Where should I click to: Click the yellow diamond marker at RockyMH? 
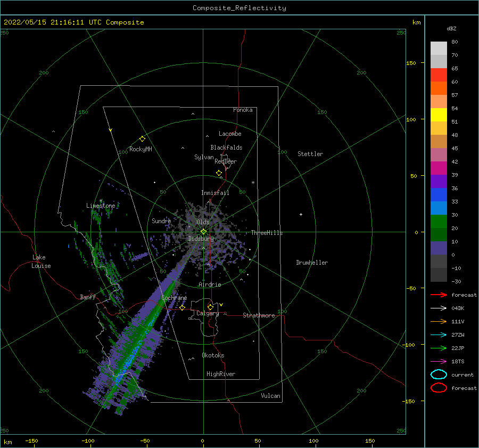(142, 139)
